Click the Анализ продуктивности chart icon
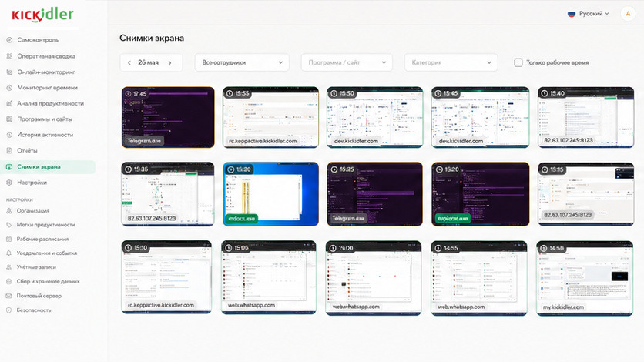The image size is (644, 362). [9, 103]
